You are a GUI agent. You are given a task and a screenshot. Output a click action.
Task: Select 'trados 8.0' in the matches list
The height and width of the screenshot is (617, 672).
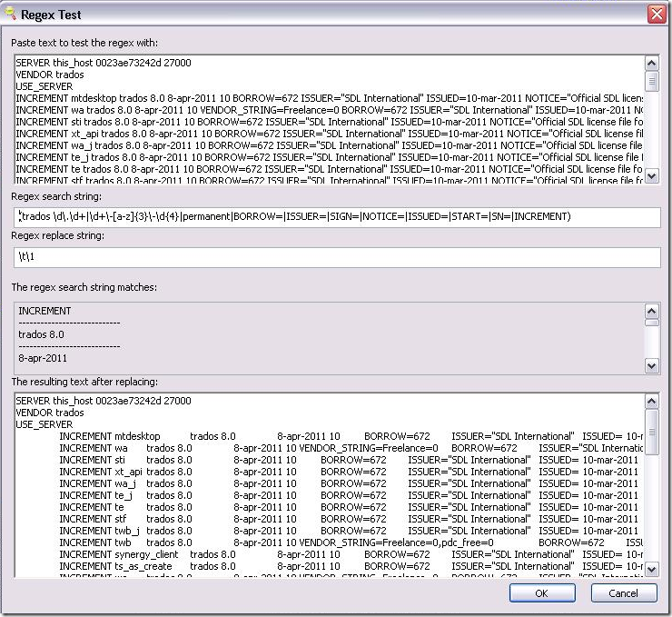pyautogui.click(x=41, y=334)
